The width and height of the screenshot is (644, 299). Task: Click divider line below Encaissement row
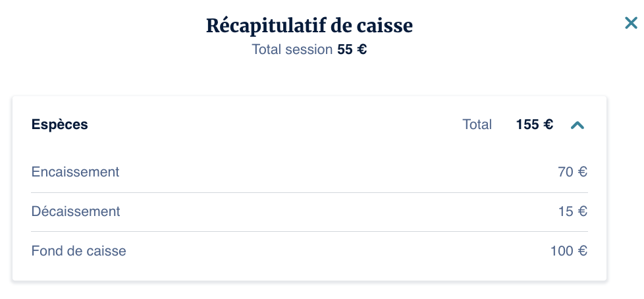click(x=309, y=192)
